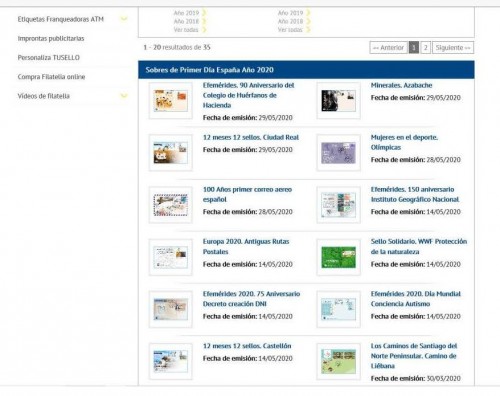The width and height of the screenshot is (500, 396).
Task: Open Caminos de Santiago Camino de Liébana link
Action: click(x=414, y=356)
